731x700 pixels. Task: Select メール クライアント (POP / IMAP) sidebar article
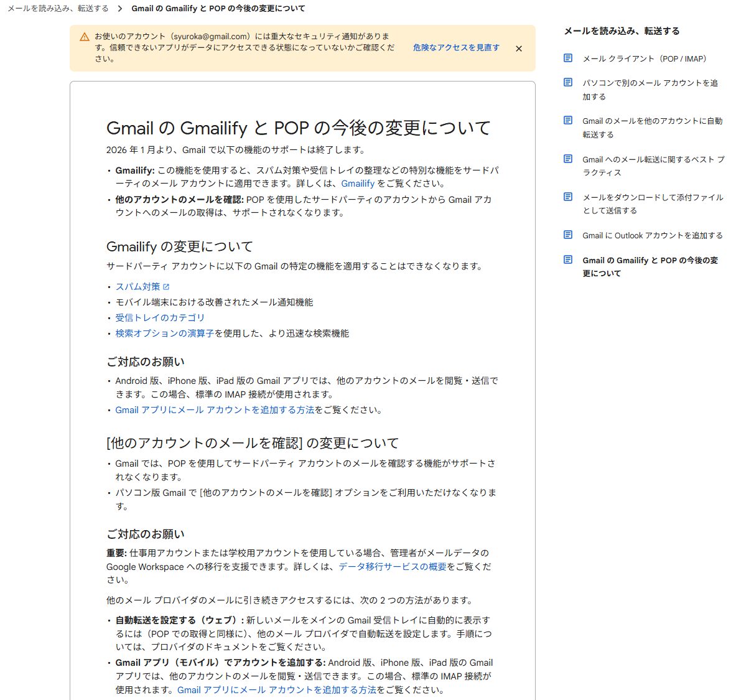coord(645,58)
